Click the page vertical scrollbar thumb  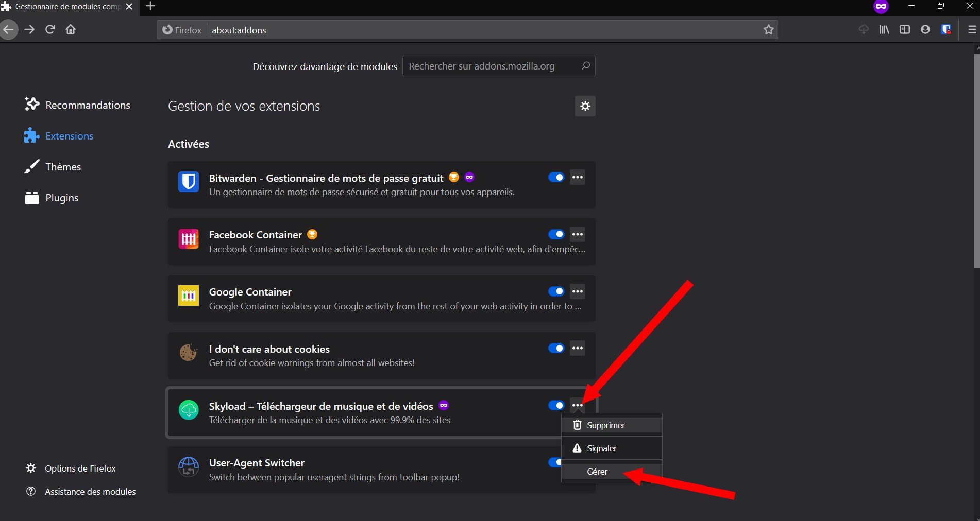point(976,160)
